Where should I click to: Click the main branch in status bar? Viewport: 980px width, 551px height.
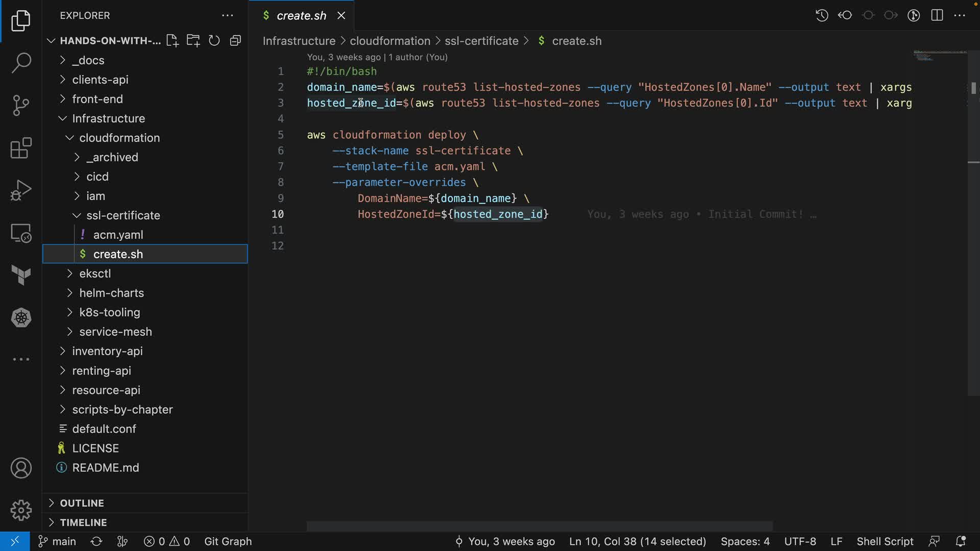point(57,541)
